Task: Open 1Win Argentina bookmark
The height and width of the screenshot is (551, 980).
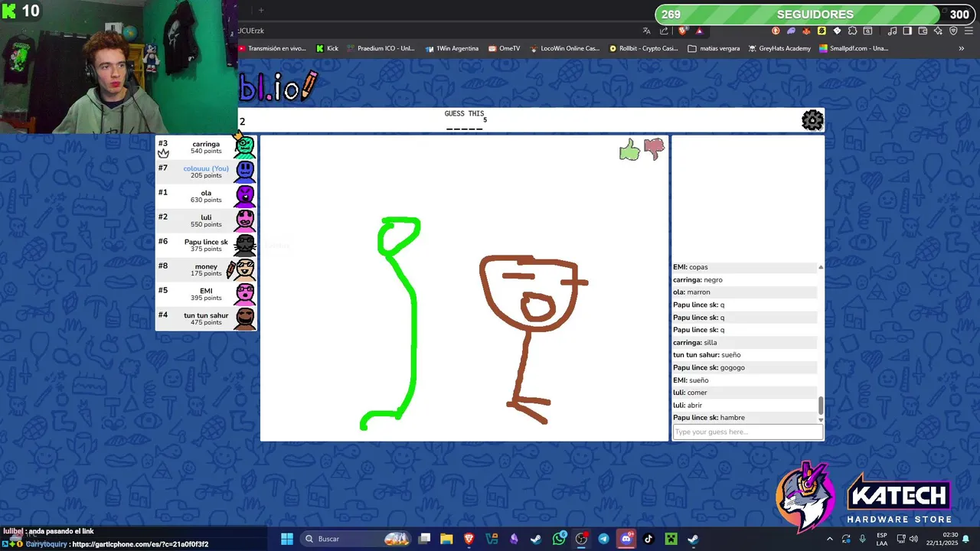Action: coord(452,48)
